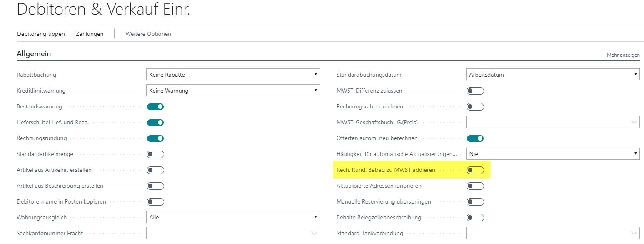The width and height of the screenshot is (644, 244).
Task: Enable Artikel aus Beschreibung erstellen
Action: click(155, 186)
